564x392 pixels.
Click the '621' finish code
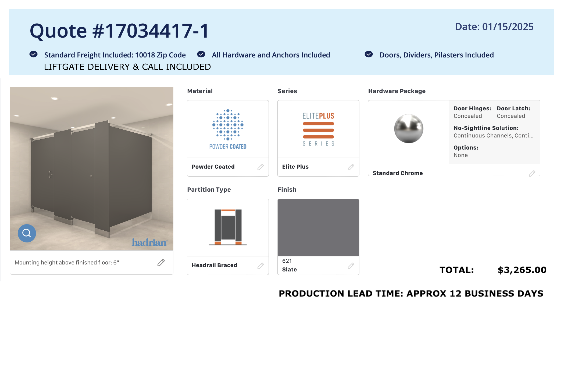pos(287,261)
